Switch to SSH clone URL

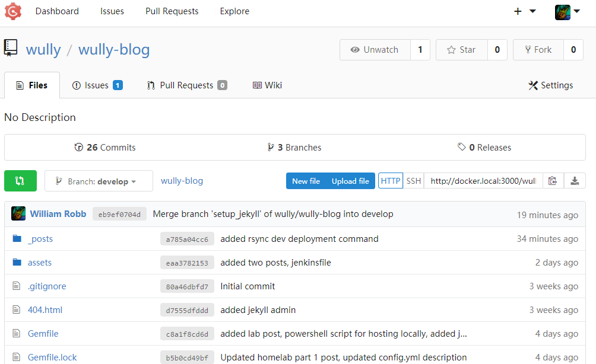click(414, 181)
